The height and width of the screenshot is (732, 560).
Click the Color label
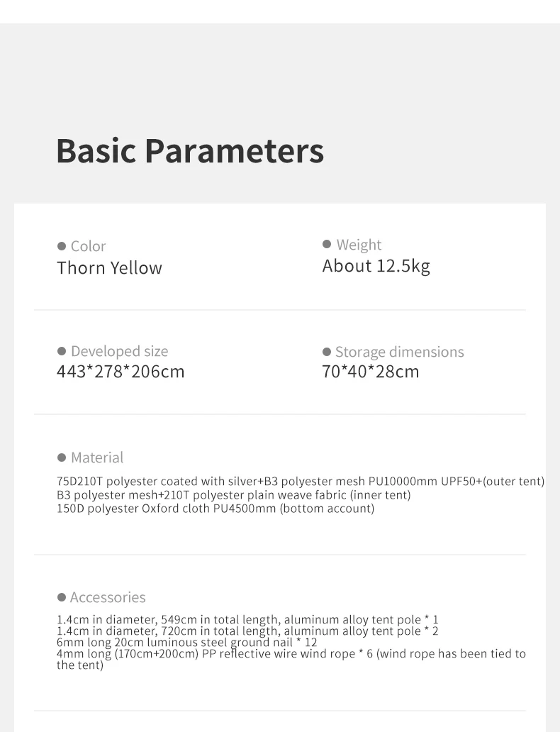point(88,246)
